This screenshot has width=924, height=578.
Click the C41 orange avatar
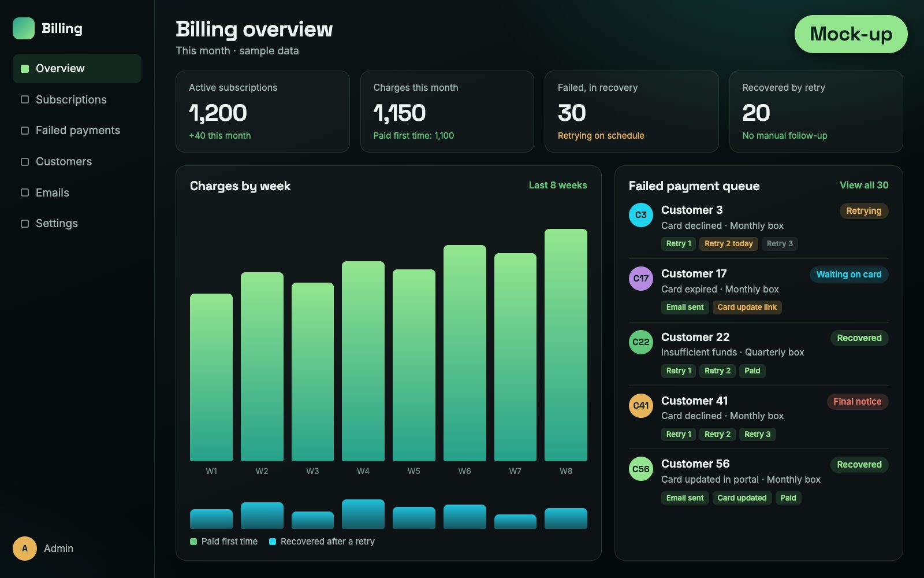click(641, 406)
